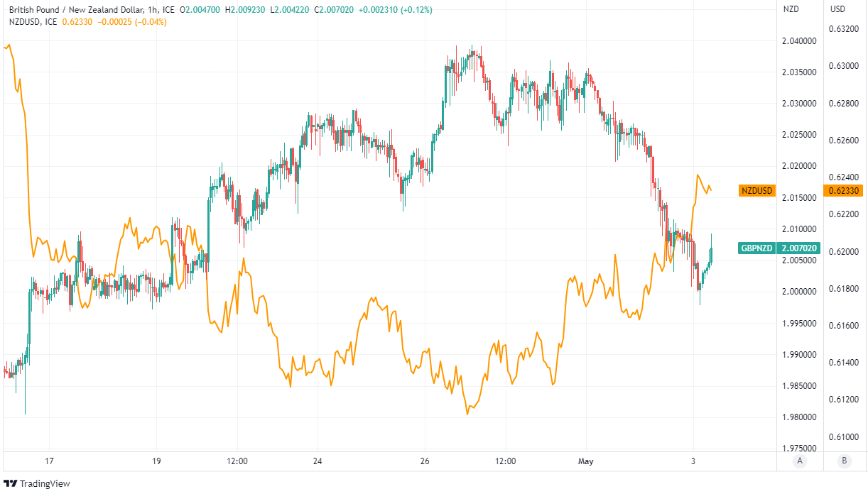Click the TradingView logo
Screen dimensions: 868x489
click(38, 483)
